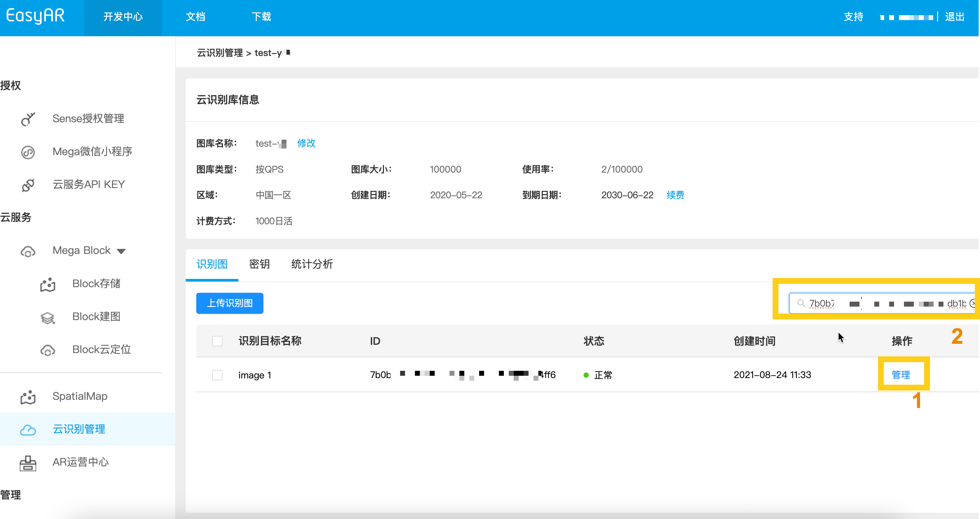Click the Mega微信小程序 sidebar icon
The width and height of the screenshot is (980, 519).
(28, 152)
